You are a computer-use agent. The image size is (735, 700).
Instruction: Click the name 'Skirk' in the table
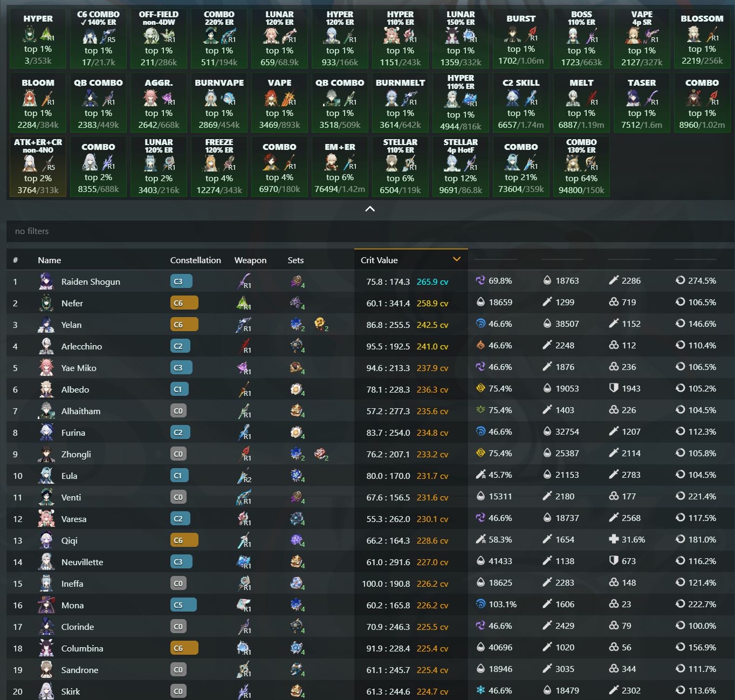pos(71,691)
